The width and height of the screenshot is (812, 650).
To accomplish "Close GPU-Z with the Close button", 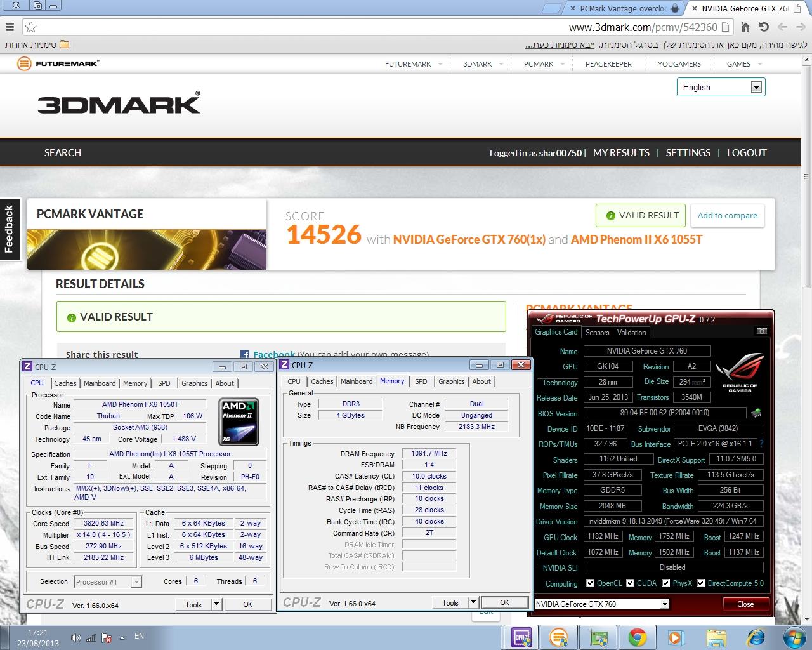I will pyautogui.click(x=745, y=604).
